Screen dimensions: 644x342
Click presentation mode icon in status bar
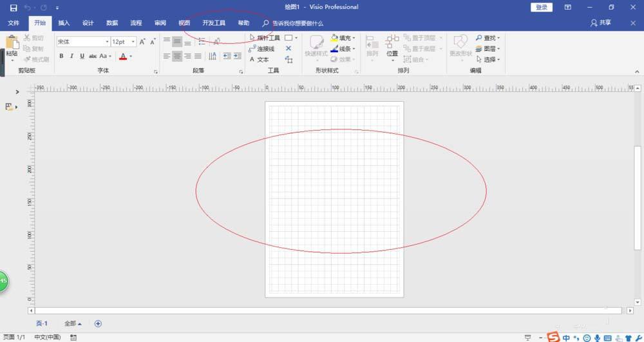tap(528, 337)
